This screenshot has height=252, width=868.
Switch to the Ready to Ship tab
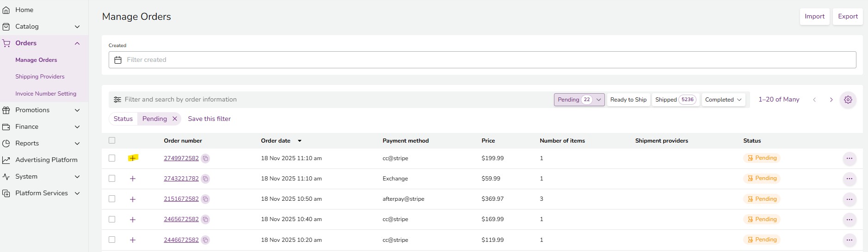point(628,100)
